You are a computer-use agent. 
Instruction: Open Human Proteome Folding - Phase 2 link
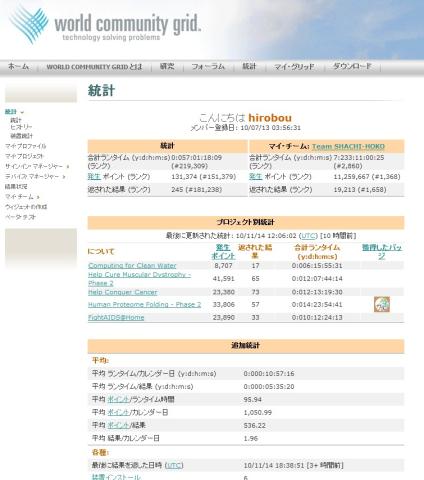coord(145,304)
